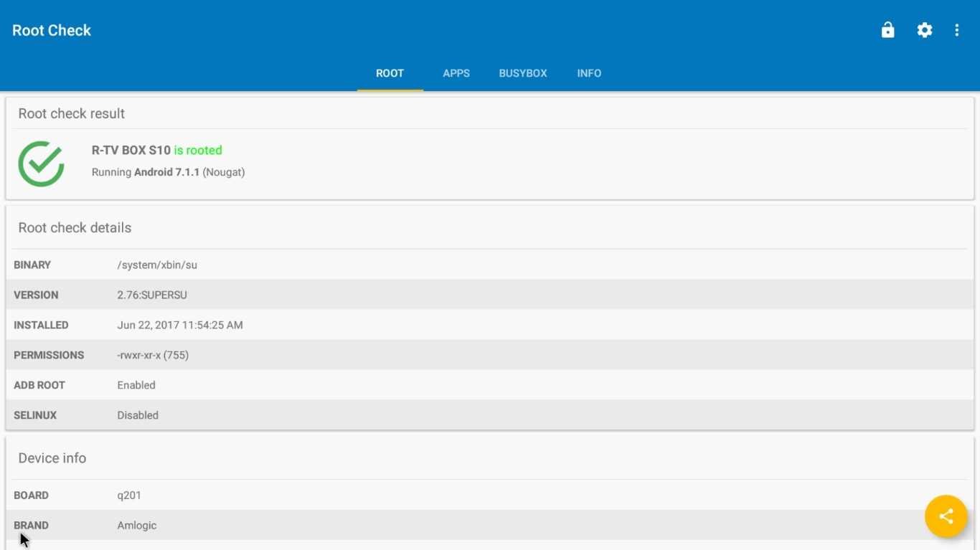Select the BOARD row label
This screenshot has width=980, height=550.
tap(31, 495)
